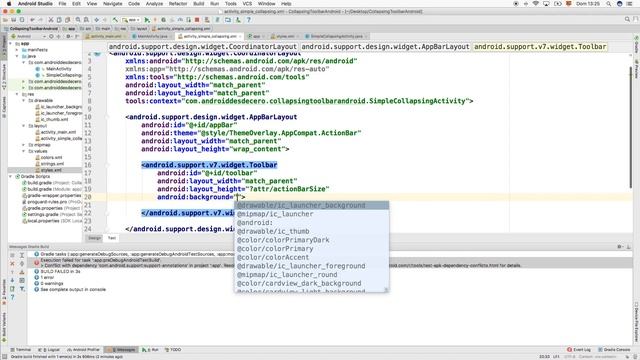Screen dimensions: 640x360
Task: Select @mipmap/ic_launcher_round suggestion
Action: [x=311, y=275]
